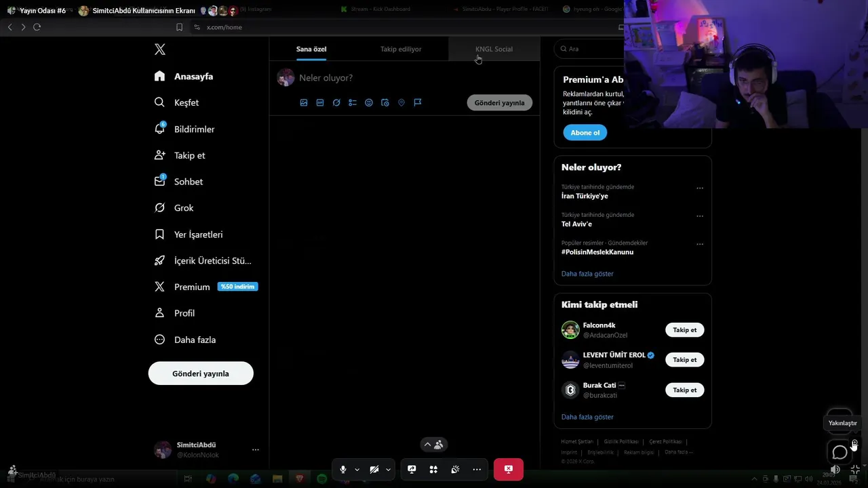The height and width of the screenshot is (488, 868).
Task: Click Abone ol premium button
Action: pos(585,132)
